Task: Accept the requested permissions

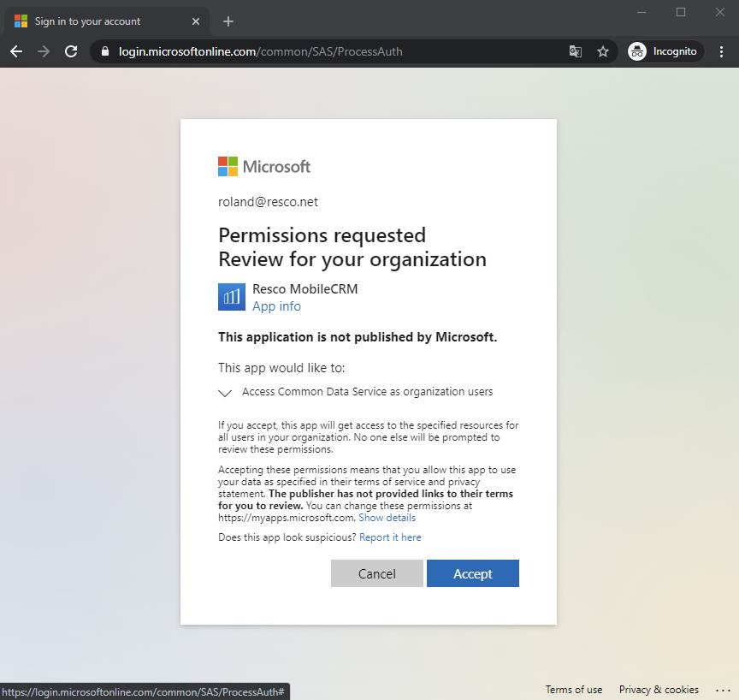Action: click(x=473, y=573)
